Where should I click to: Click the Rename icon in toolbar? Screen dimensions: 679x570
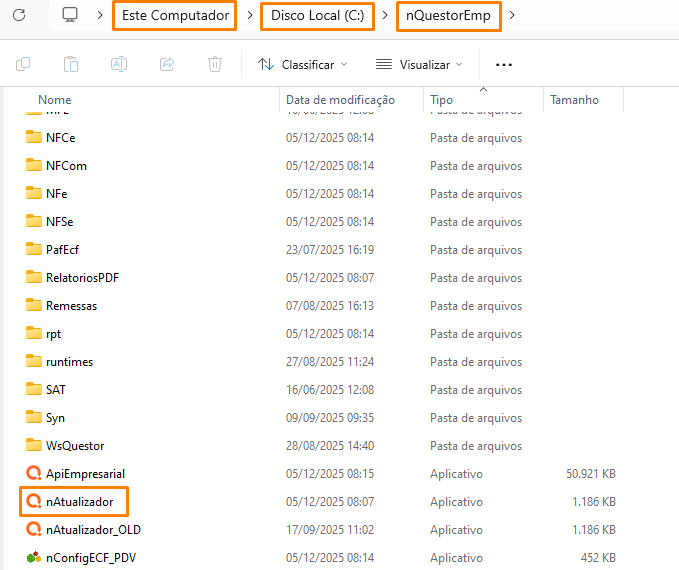[119, 64]
